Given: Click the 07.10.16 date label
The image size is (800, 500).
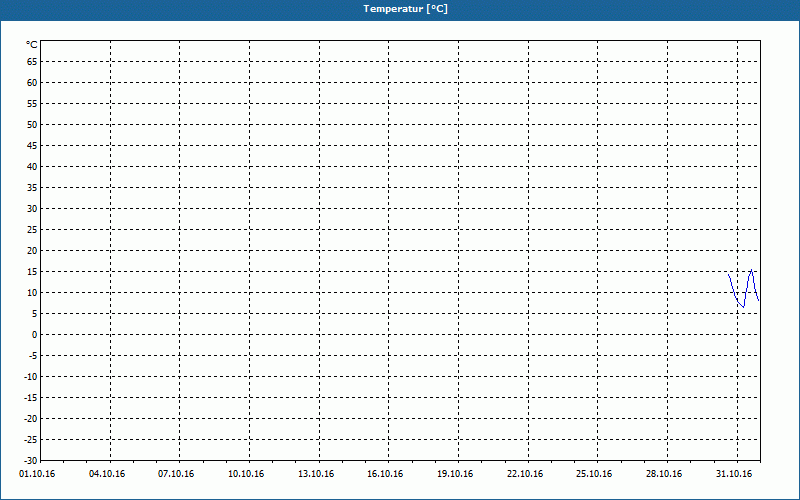Looking at the screenshot, I should click(x=176, y=474).
